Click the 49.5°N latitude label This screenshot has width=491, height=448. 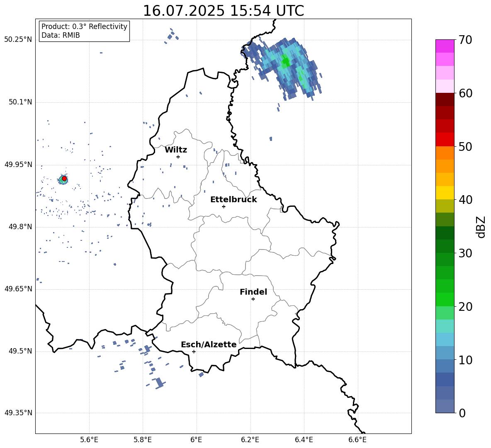(20, 351)
